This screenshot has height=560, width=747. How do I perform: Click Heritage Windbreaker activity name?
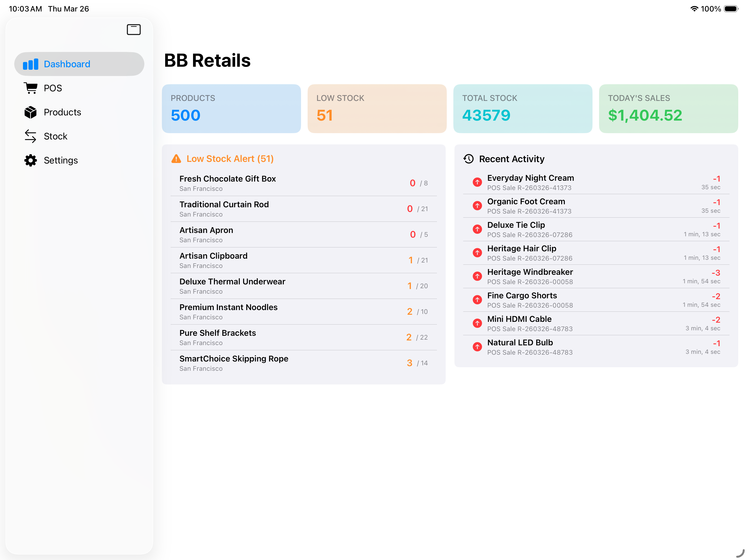[530, 272]
